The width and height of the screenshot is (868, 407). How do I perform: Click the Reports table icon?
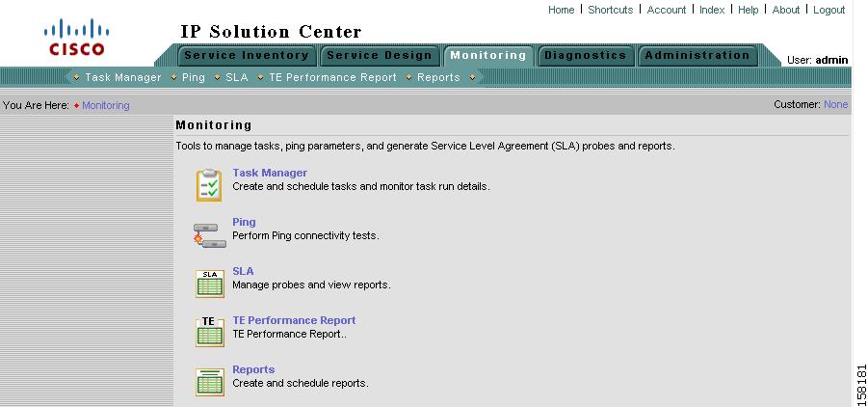(210, 382)
